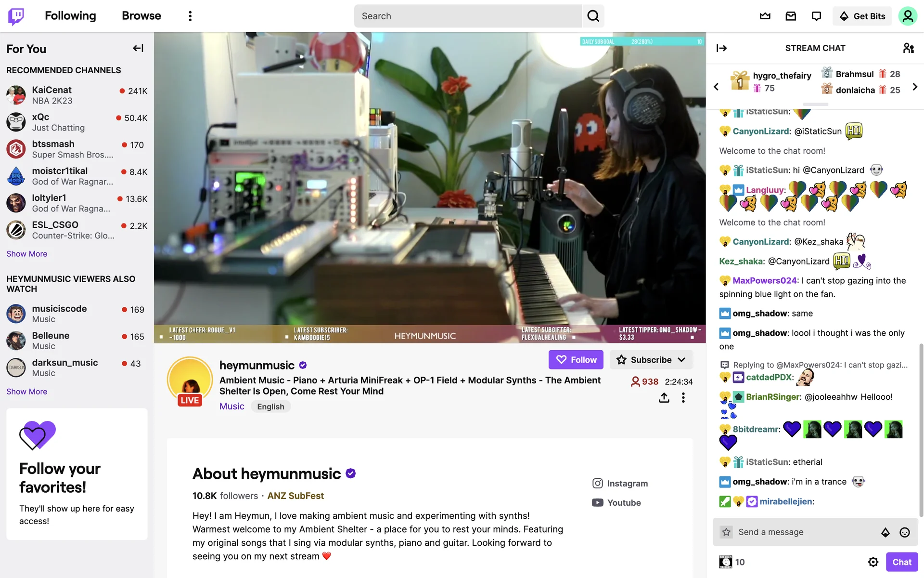Click the chat scrollbar

coord(921,430)
